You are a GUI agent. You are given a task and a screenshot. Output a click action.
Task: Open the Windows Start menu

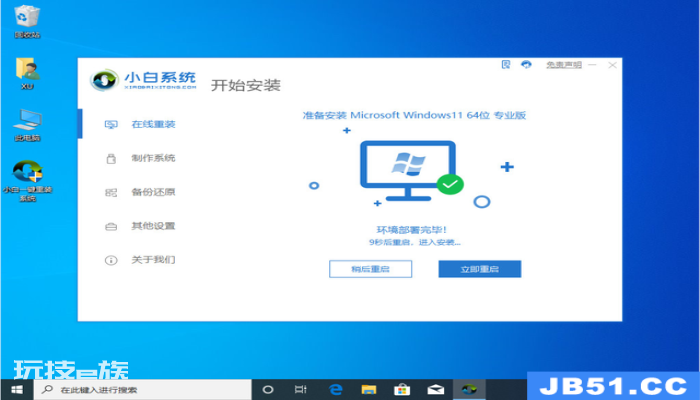click(x=17, y=390)
